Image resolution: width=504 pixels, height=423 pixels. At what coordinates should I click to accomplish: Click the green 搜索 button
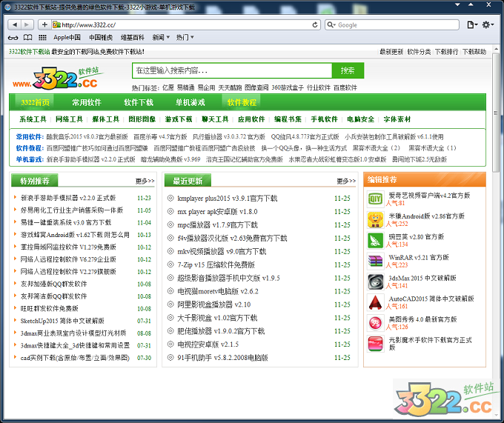348,70
